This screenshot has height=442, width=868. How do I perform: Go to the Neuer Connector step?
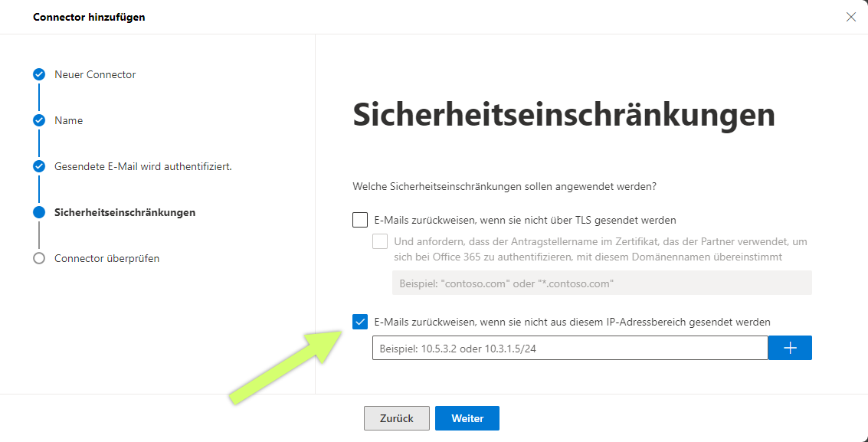(x=95, y=74)
